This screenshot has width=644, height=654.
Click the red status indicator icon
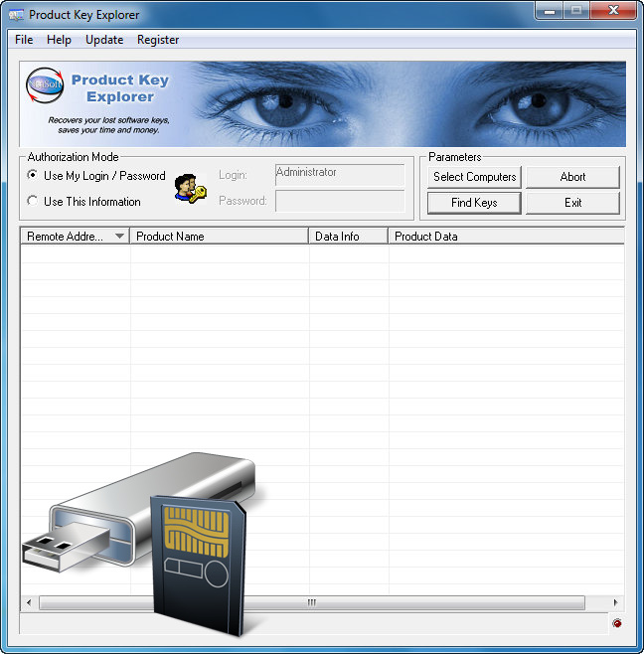point(616,623)
